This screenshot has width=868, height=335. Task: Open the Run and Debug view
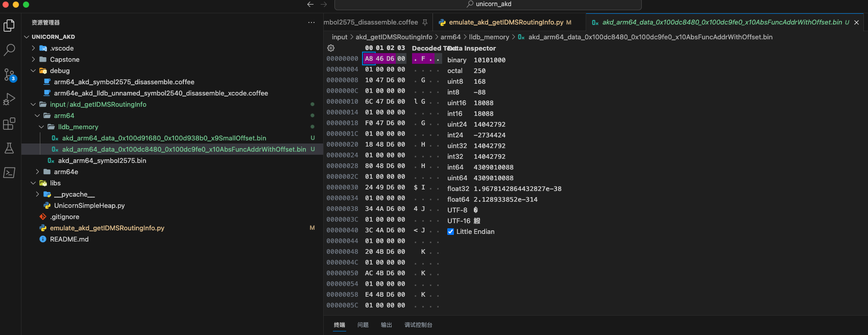[9, 99]
